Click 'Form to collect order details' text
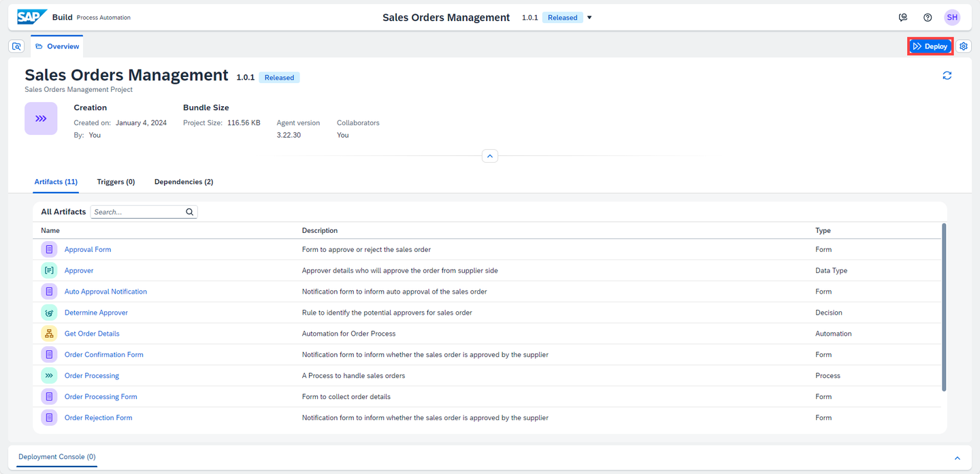Viewport: 980px width, 474px height. click(x=346, y=396)
